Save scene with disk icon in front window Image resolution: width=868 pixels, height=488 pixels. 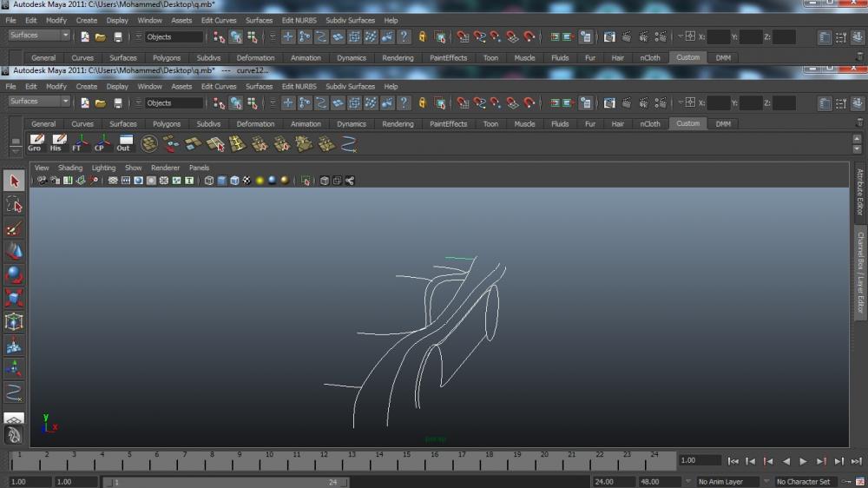[x=118, y=103]
